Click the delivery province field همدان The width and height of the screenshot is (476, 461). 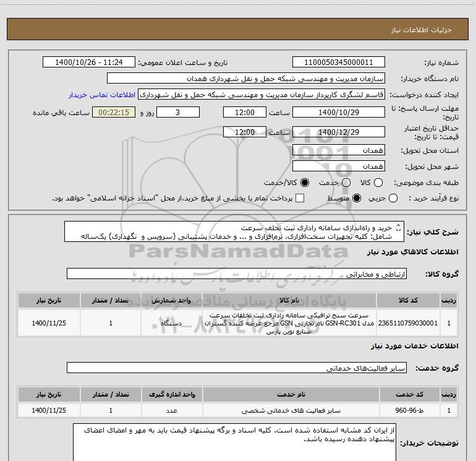(339, 150)
